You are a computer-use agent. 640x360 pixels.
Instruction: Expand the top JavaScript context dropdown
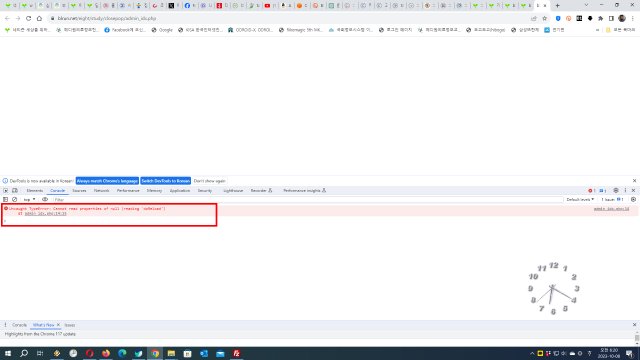point(29,200)
